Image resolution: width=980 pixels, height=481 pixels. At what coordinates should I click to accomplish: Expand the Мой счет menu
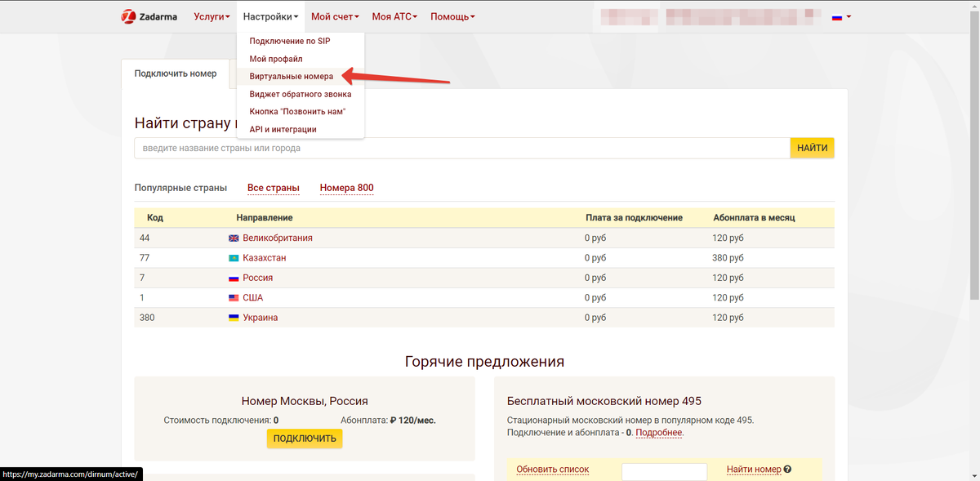point(334,16)
